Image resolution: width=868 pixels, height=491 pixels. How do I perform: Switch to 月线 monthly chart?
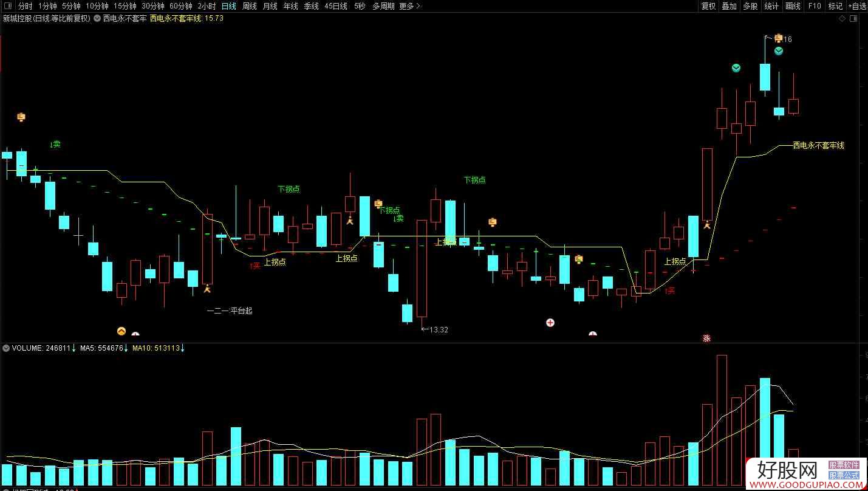coord(270,6)
